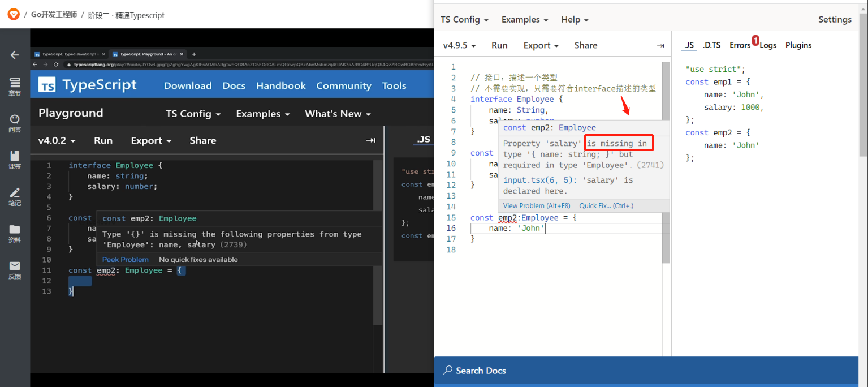The height and width of the screenshot is (387, 868).
Task: Open Export dropdown in right playground
Action: (x=541, y=45)
